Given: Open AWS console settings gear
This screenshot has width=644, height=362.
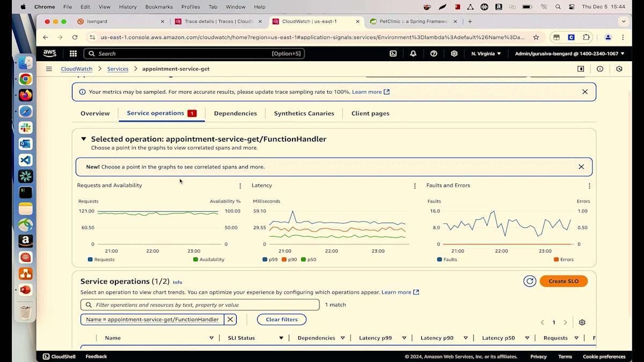Looking at the screenshot, I should (454, 54).
